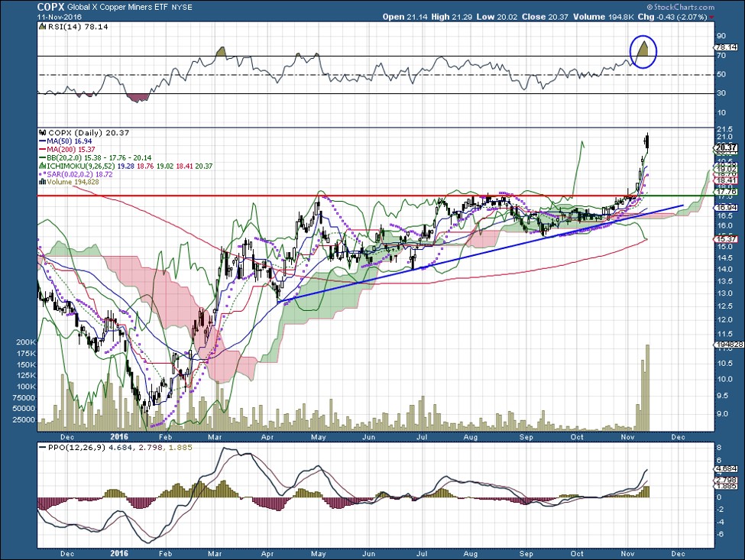
Task: Click the 78.14 RSI axis value tag
Action: 726,47
